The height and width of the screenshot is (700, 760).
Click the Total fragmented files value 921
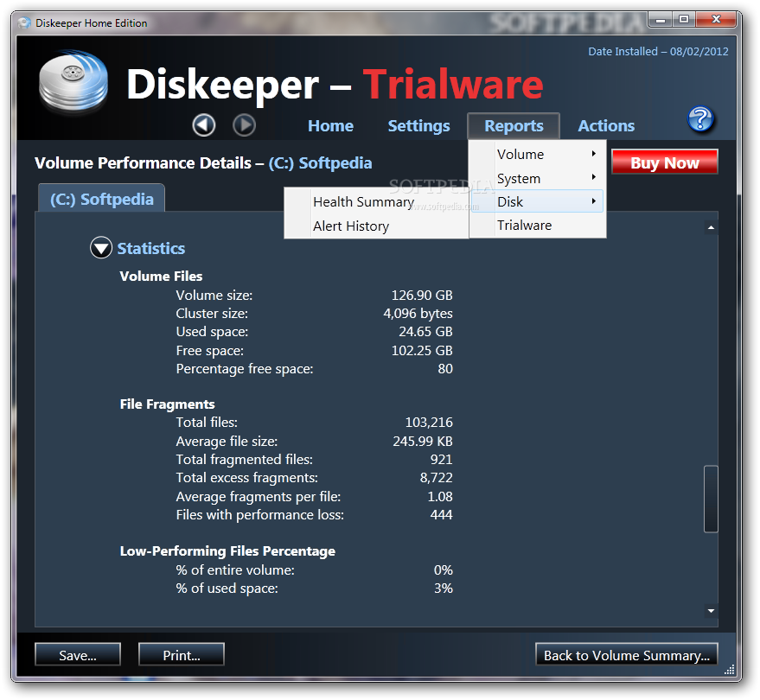441,459
